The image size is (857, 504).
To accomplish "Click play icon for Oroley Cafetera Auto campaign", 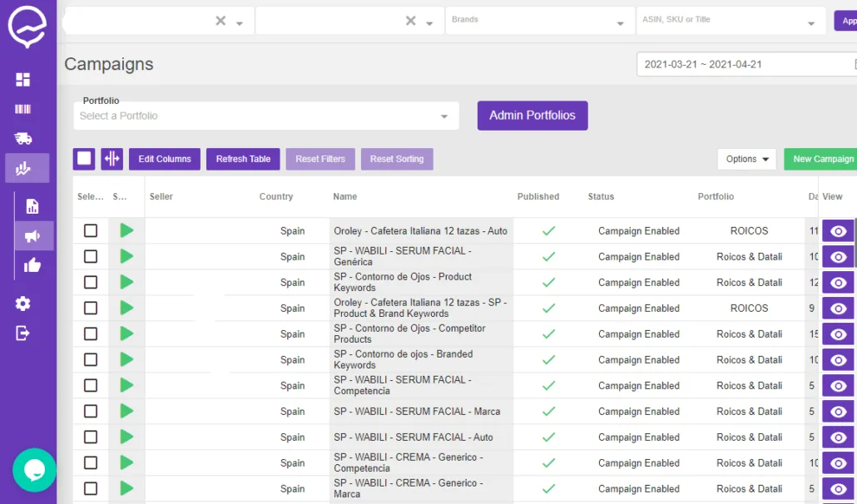I will [126, 230].
